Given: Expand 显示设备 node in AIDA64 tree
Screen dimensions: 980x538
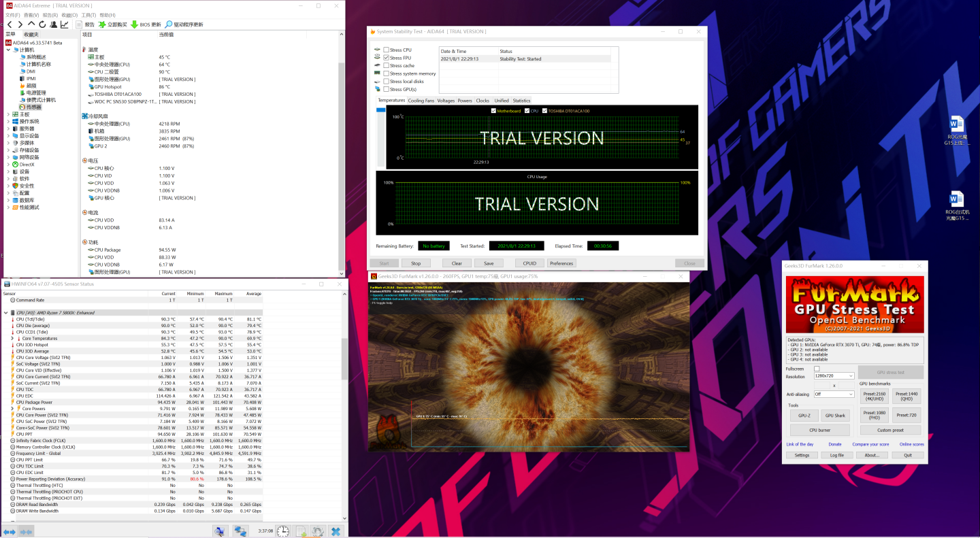Looking at the screenshot, I should 9,136.
